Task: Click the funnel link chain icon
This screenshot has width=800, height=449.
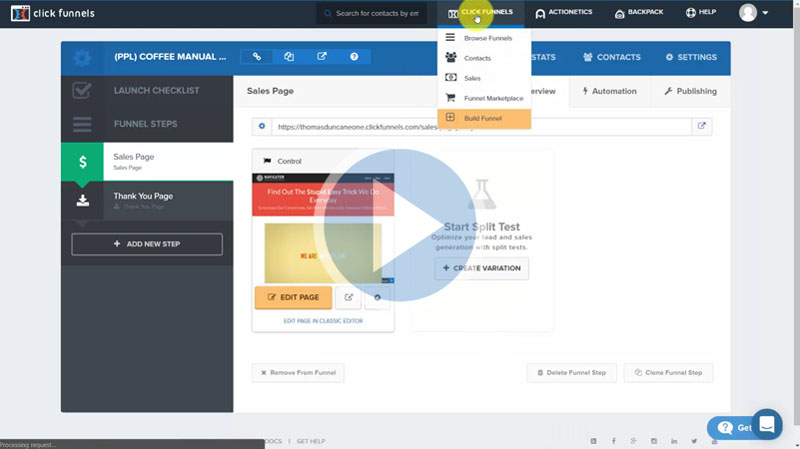Action: click(x=257, y=57)
